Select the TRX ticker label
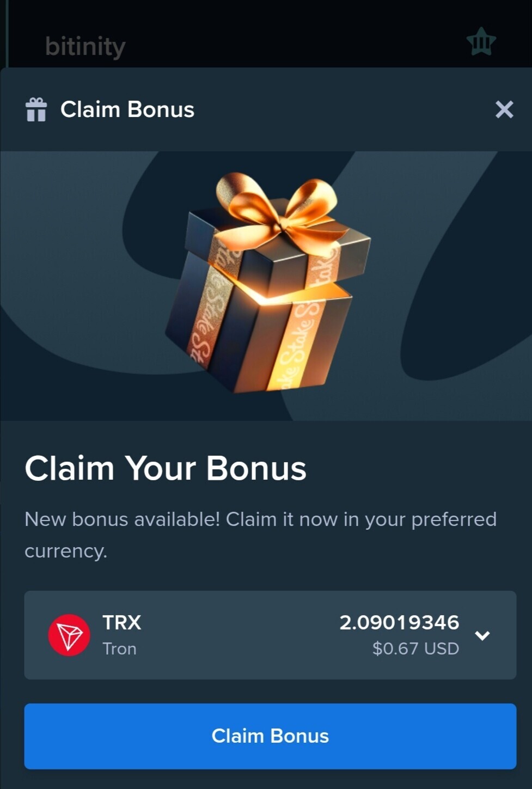This screenshot has width=532, height=789. point(122,622)
